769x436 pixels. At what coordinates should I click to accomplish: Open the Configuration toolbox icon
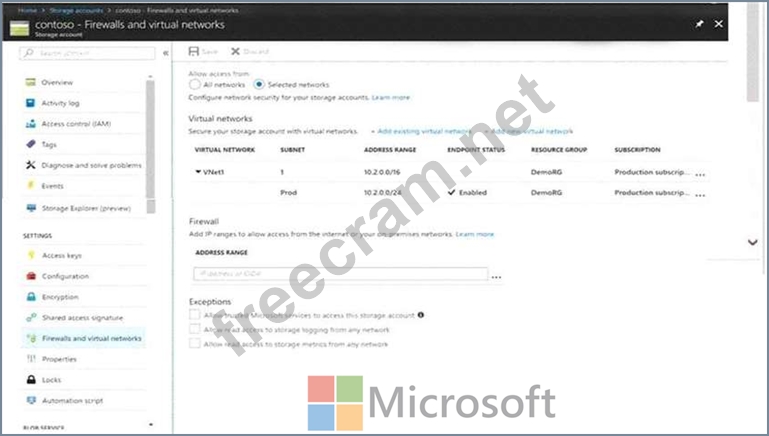click(x=31, y=276)
